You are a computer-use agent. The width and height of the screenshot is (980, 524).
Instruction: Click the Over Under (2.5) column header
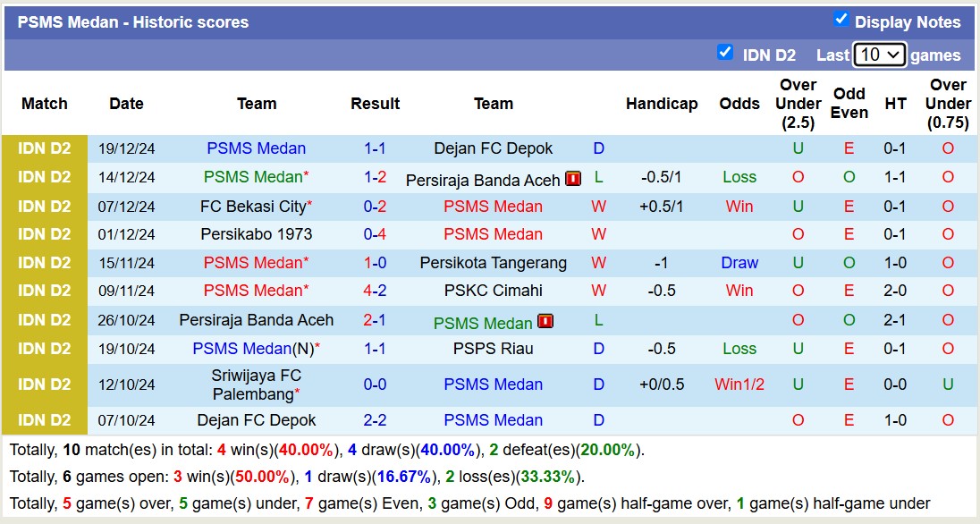click(798, 104)
